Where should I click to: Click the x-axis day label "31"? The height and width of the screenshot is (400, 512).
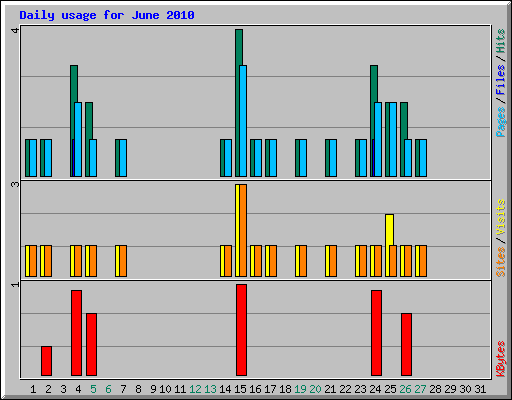480,389
